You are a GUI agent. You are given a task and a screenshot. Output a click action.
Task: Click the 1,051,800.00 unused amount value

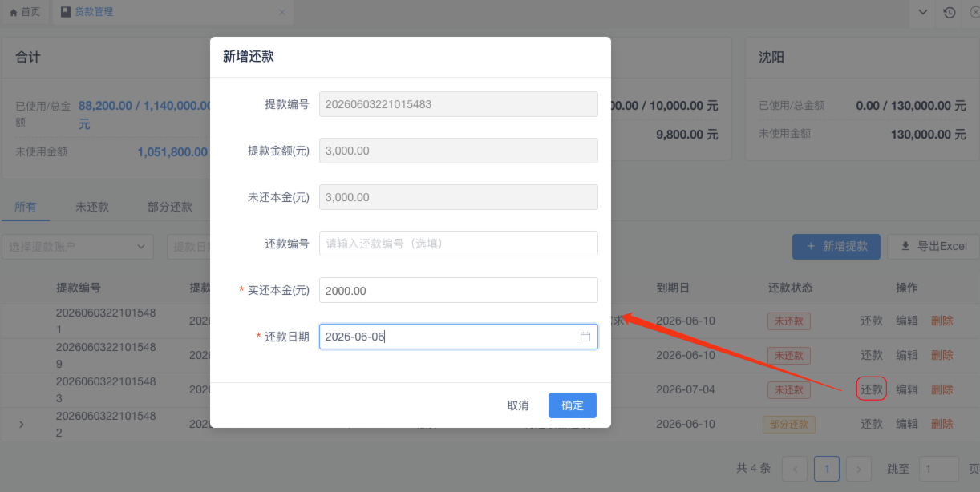[x=173, y=151]
